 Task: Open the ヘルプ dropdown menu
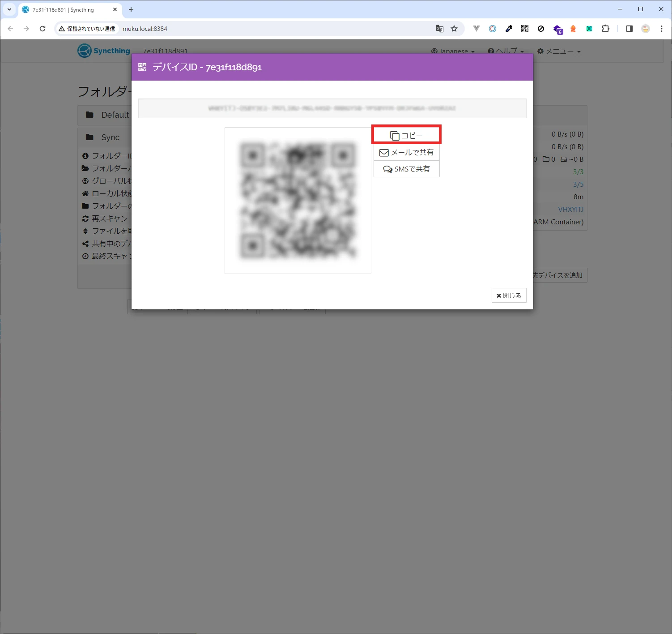tap(506, 51)
